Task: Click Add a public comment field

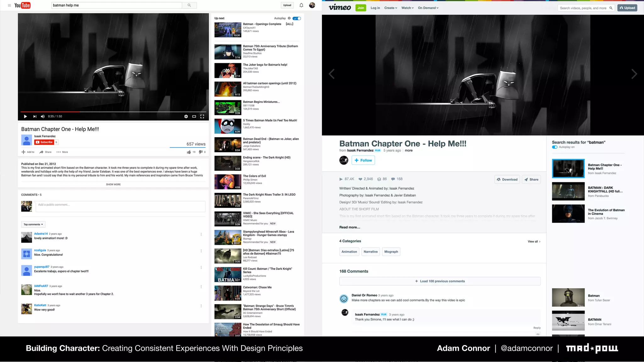Action: (120, 206)
